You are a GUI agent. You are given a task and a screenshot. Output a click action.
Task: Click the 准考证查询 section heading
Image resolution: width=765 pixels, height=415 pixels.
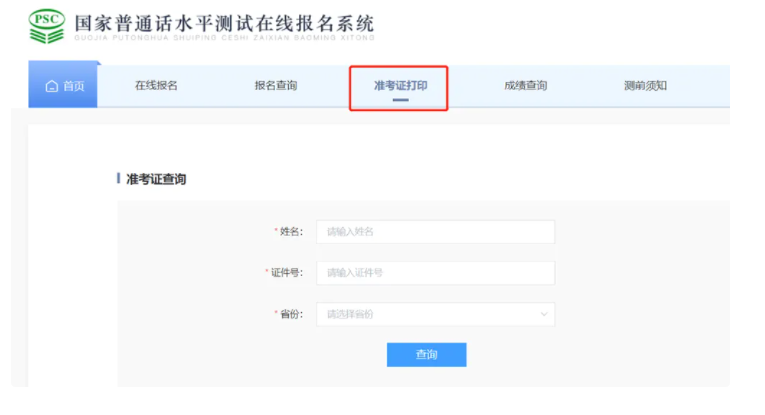(x=156, y=179)
